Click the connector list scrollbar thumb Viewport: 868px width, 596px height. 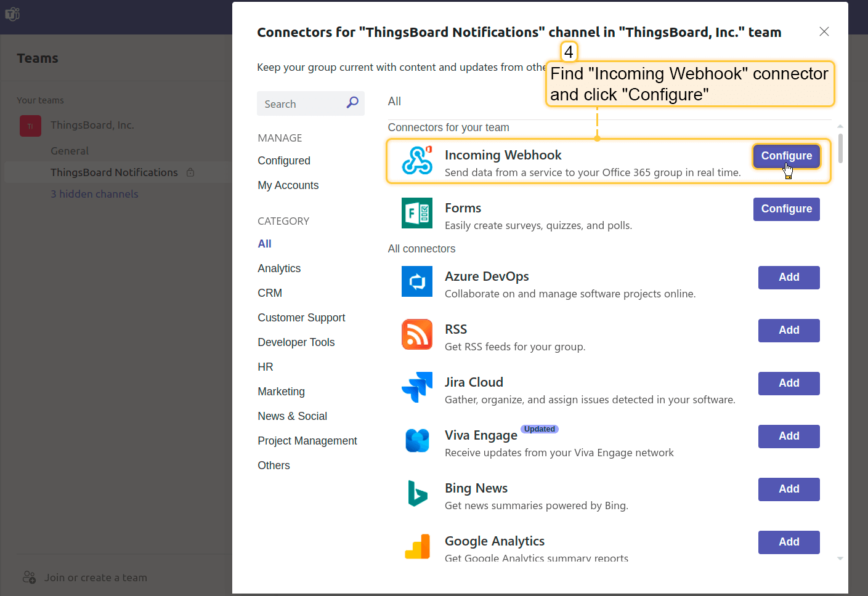[840, 148]
